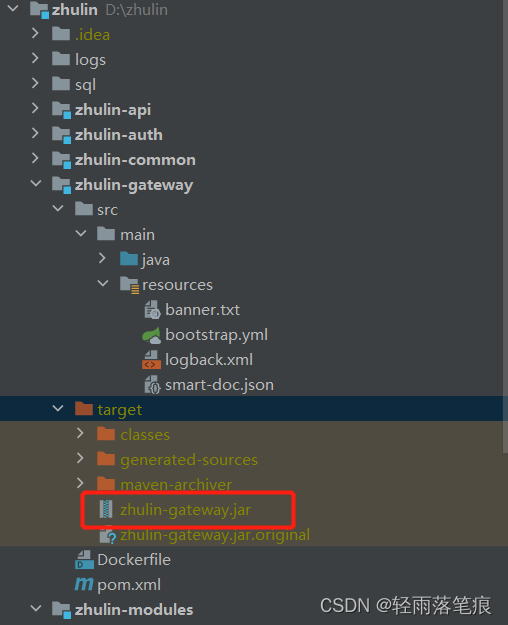Click the bootstrap.yml Spring leaf icon
508x625 pixels.
pos(152,335)
